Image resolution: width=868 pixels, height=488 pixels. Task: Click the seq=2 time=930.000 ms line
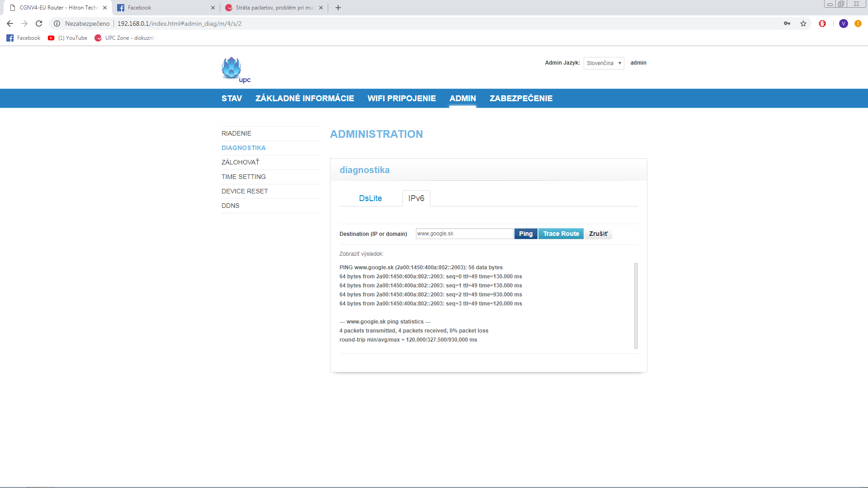[430, 295]
